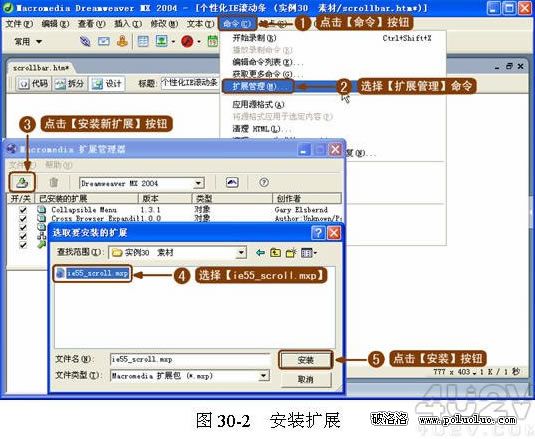Sort by 已安装的扩展 column header
Screen dimensions: 535x439
(87, 199)
